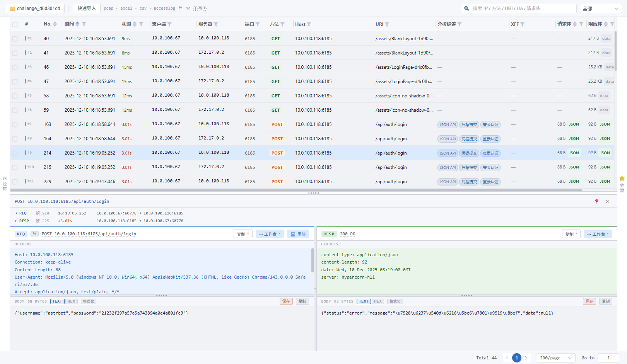Screen dimensions: 627x364
Task: Click the 凭据提交 tag in row 164
Action: pyautogui.click(x=469, y=139)
